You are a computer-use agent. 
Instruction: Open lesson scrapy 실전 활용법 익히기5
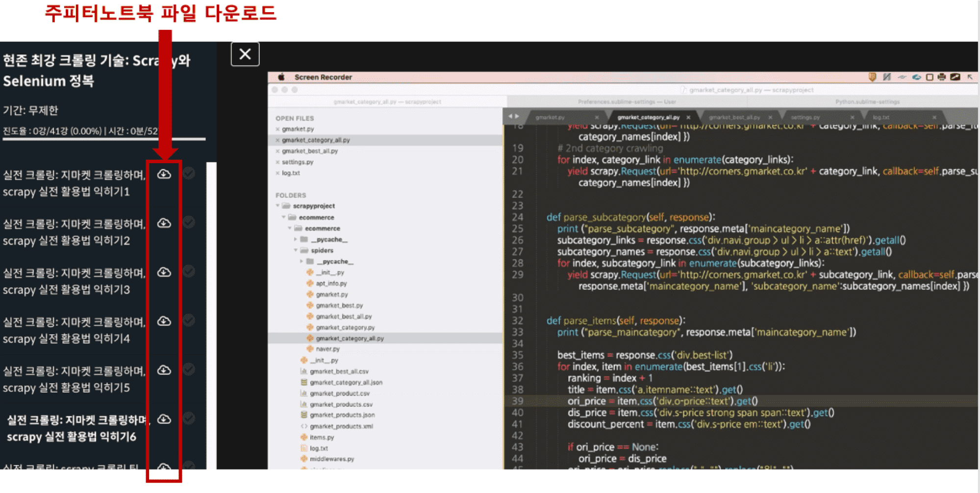tap(74, 379)
